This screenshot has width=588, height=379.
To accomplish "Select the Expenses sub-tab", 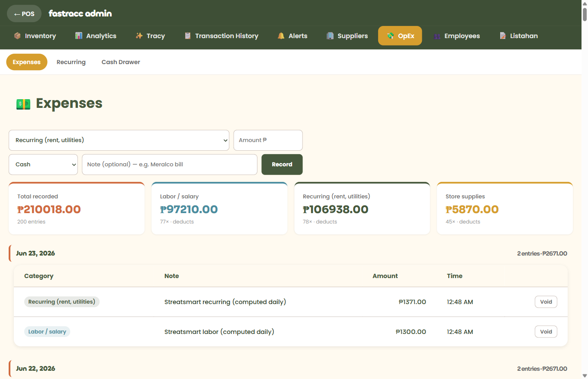I will click(27, 62).
